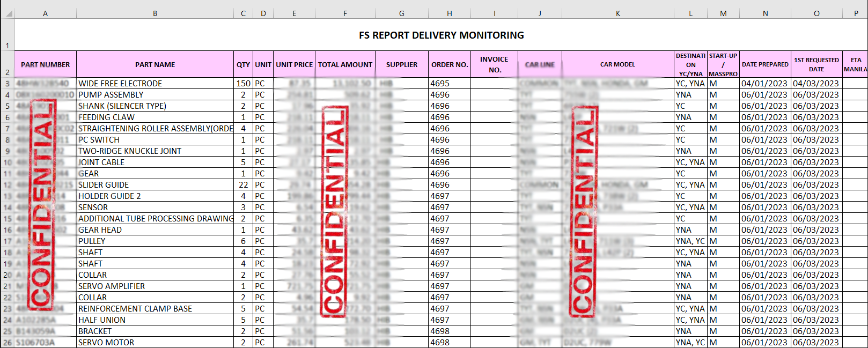Screen dimensions: 868x348
Task: Click the DATE PREPARED header cell
Action: pyautogui.click(x=765, y=64)
